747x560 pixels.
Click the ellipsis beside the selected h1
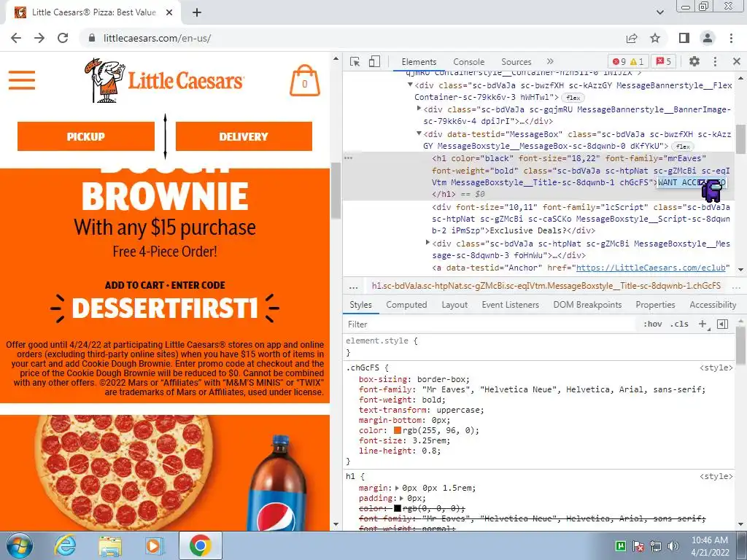[349, 158]
